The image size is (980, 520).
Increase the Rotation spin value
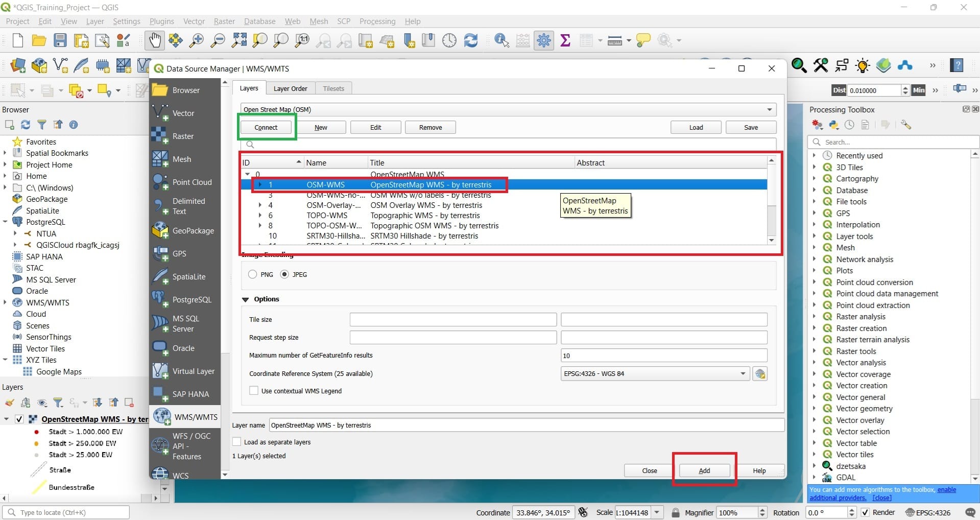coord(851,510)
